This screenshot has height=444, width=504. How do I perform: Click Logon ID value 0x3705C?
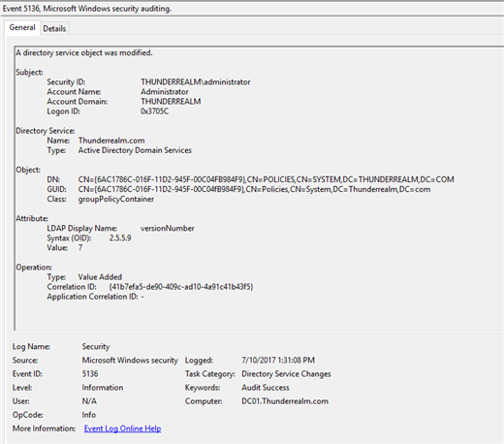[154, 111]
